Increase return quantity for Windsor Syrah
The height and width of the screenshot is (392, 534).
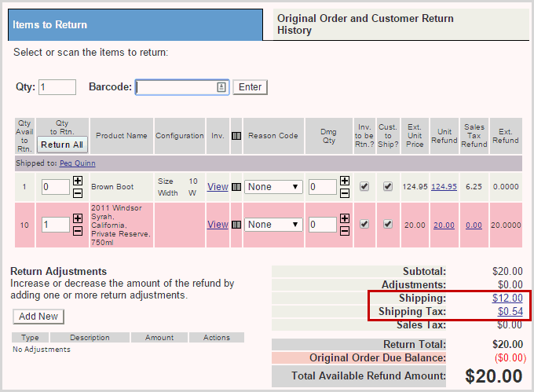(x=78, y=218)
